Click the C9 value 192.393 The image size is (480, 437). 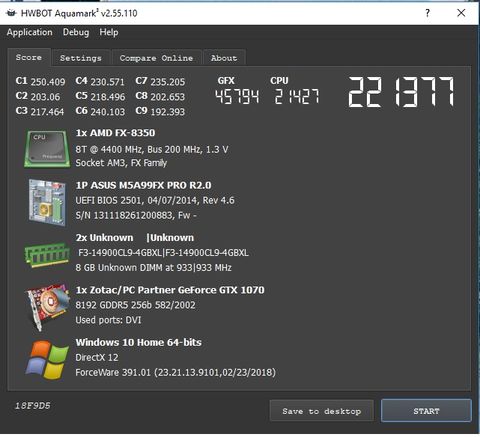click(x=168, y=112)
